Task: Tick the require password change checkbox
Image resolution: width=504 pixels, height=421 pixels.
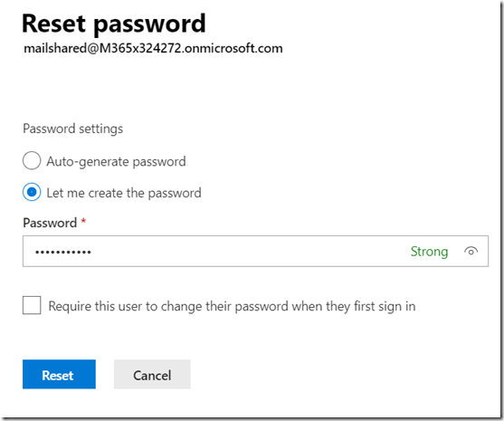Action: [32, 305]
